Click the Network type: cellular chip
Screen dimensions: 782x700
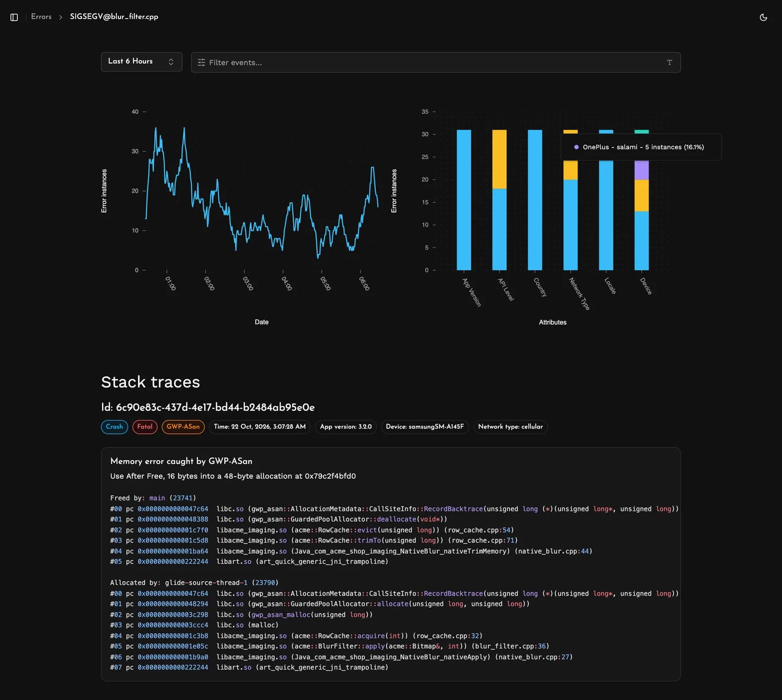[x=510, y=426]
